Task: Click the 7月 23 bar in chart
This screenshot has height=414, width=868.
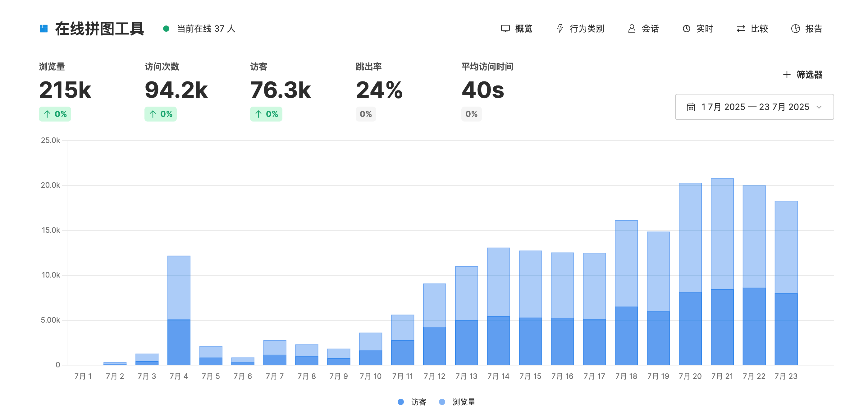Action: 786,283
